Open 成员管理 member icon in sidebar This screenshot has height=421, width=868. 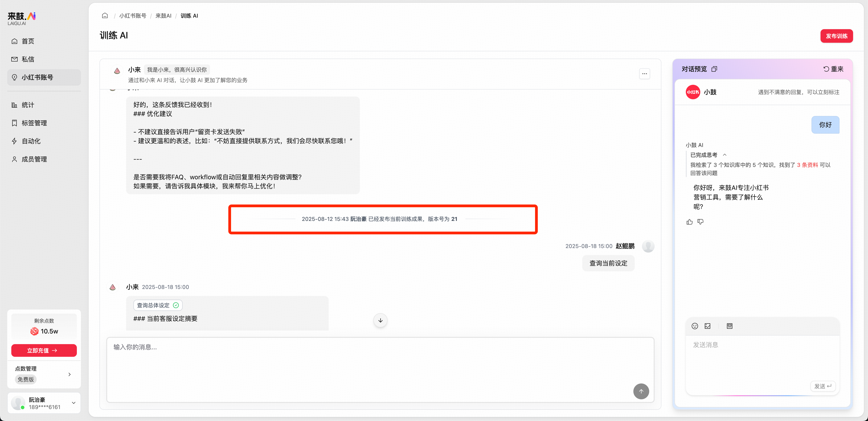(14, 159)
